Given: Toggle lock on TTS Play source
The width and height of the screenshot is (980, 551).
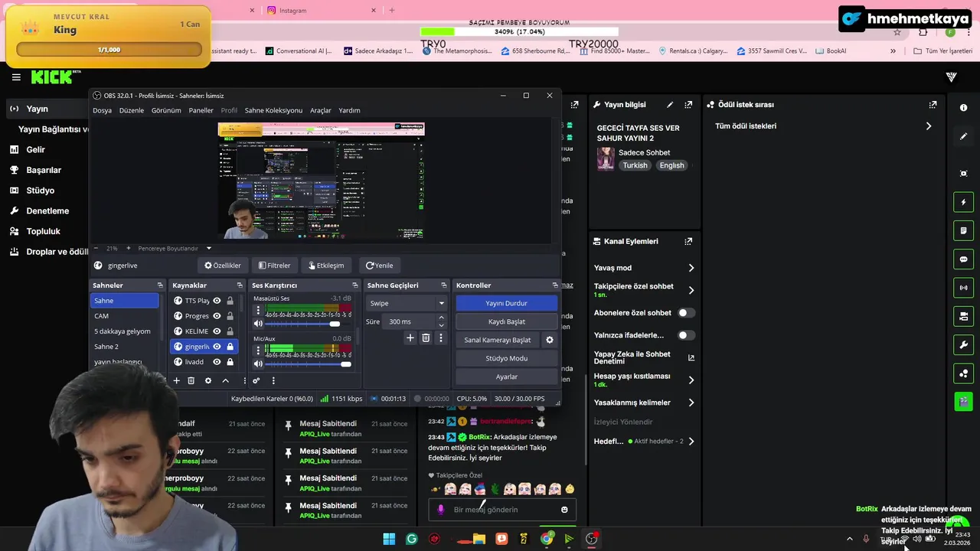Looking at the screenshot, I should pyautogui.click(x=230, y=301).
